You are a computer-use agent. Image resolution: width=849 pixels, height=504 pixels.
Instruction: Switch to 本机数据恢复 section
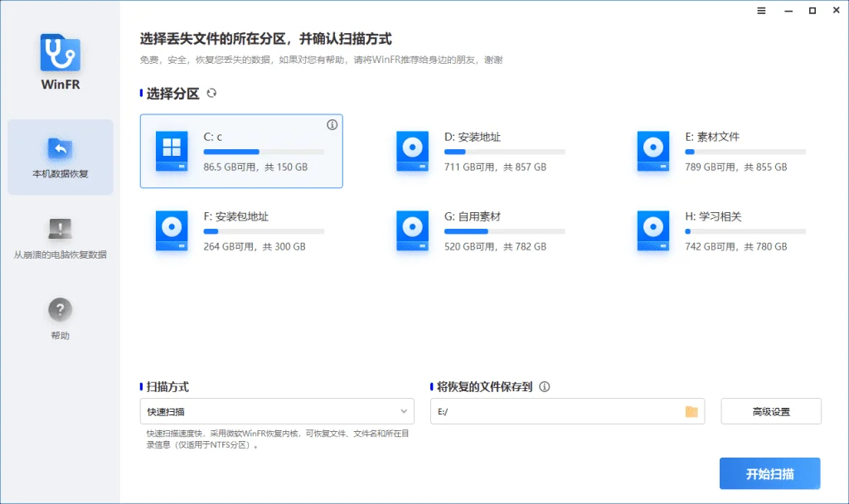(59, 157)
